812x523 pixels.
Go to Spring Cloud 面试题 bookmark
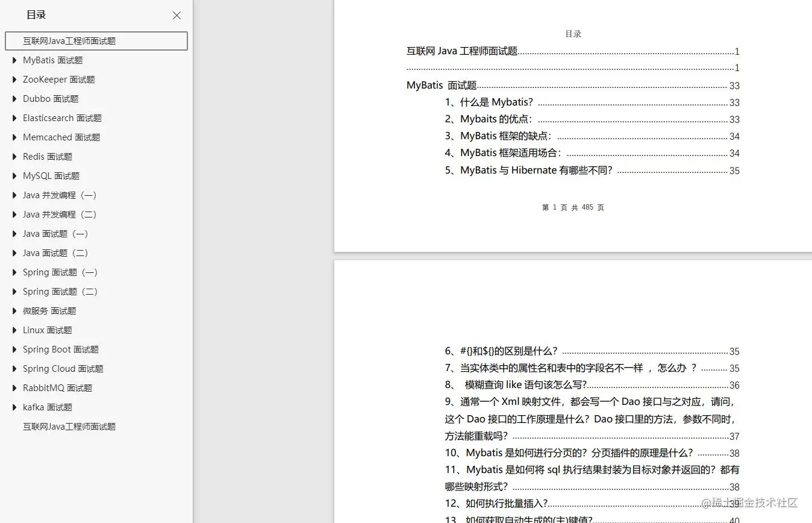(63, 369)
